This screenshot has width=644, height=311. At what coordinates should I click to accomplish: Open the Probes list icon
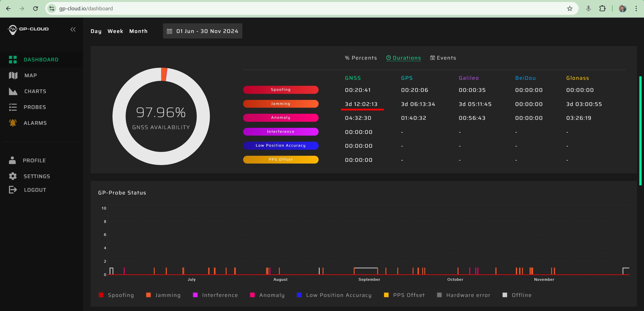(x=13, y=107)
